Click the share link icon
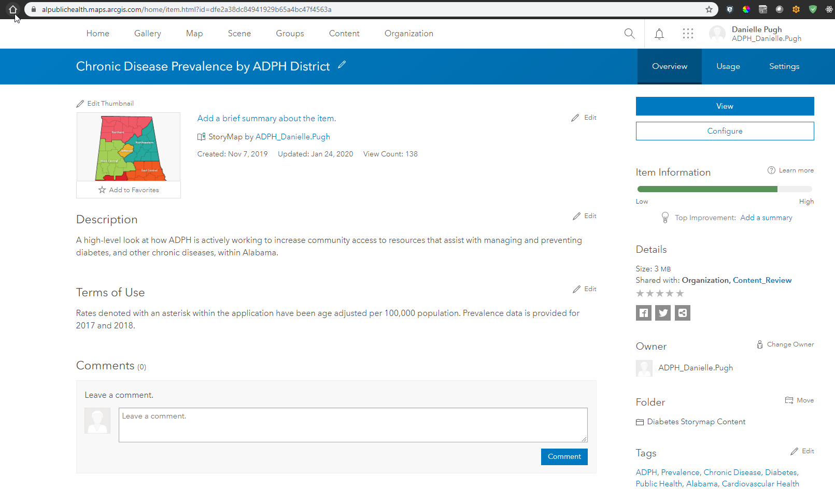This screenshot has height=504, width=835. coord(683,313)
